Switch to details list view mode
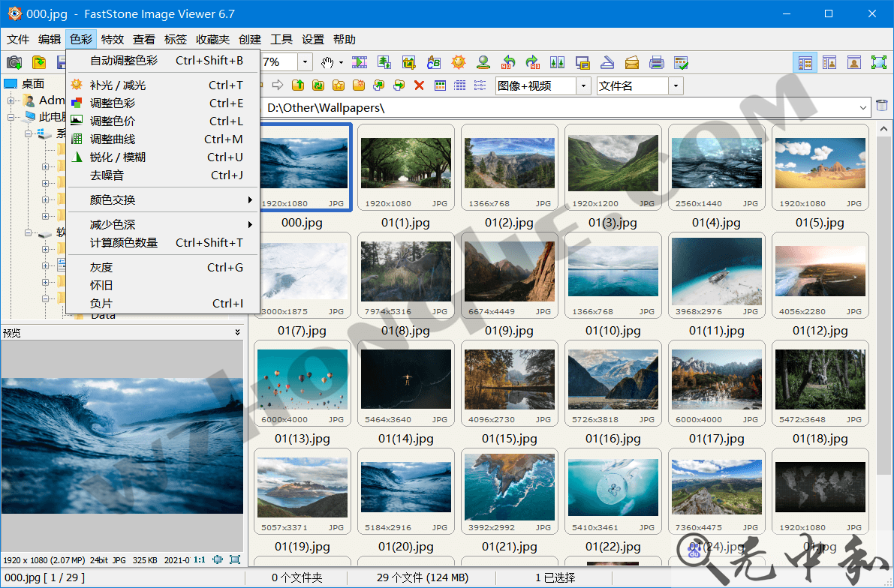The width and height of the screenshot is (894, 588). coord(460,85)
